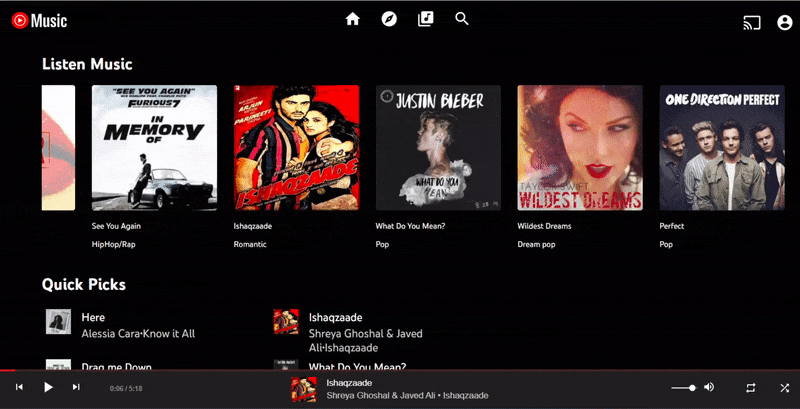
Task: Toggle shuffle mode
Action: (785, 388)
